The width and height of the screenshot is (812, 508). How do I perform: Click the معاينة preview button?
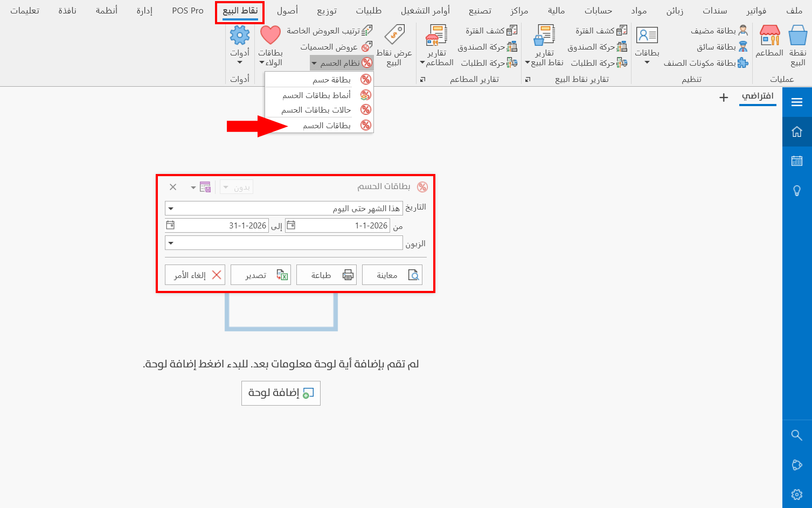[392, 275]
